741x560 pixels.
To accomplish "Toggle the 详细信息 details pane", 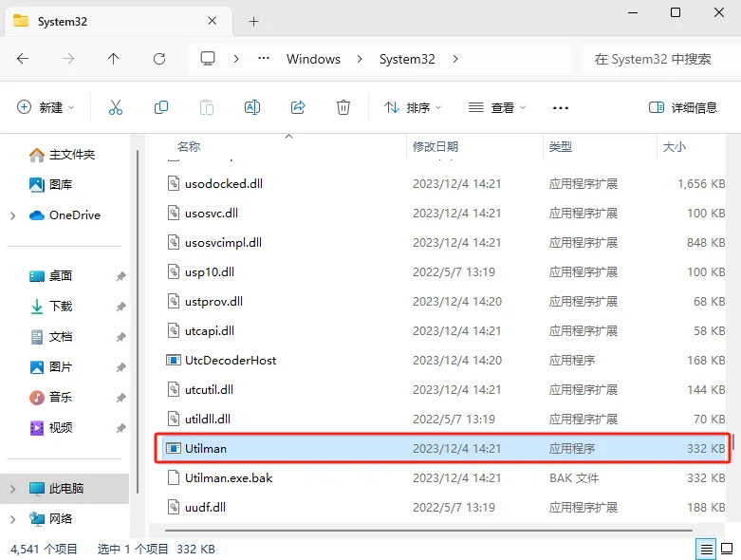I will pos(683,108).
